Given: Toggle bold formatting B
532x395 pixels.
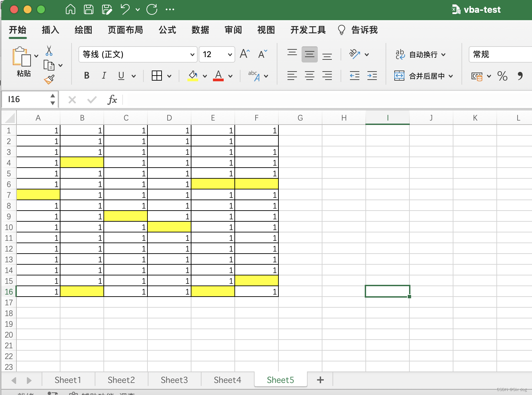Looking at the screenshot, I should pyautogui.click(x=87, y=76).
